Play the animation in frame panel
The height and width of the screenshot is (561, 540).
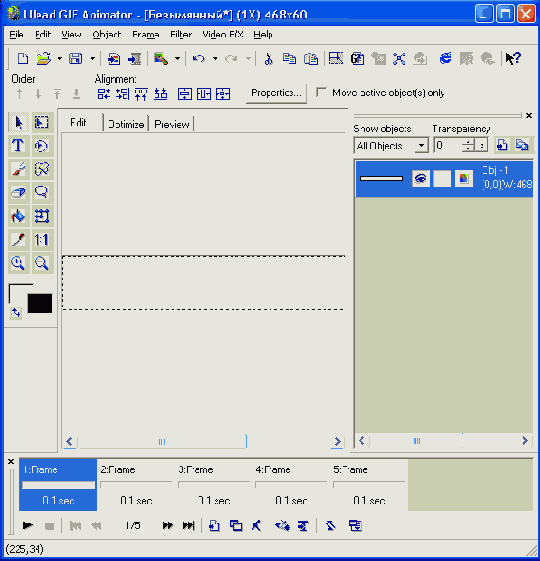[x=28, y=526]
